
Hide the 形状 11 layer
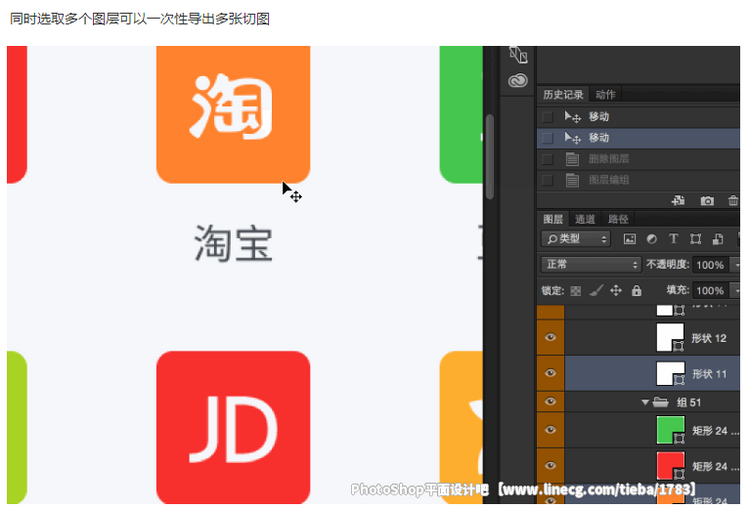tap(551, 373)
